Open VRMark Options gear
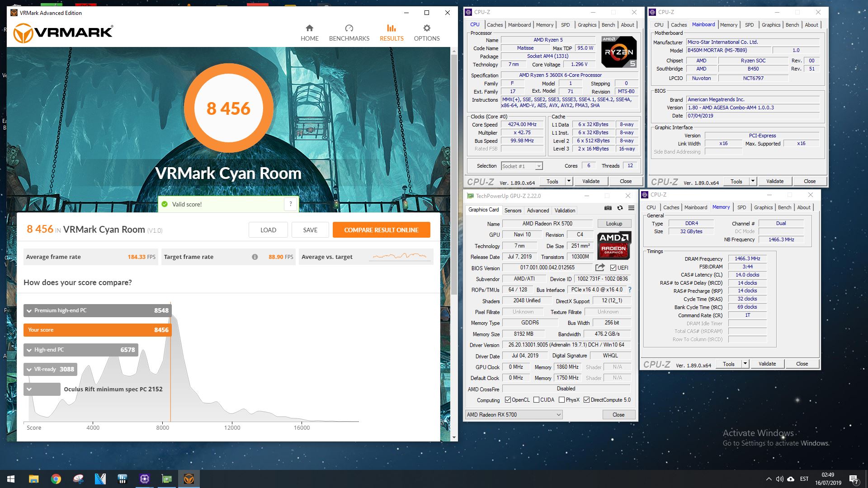The width and height of the screenshot is (868, 488). [427, 33]
